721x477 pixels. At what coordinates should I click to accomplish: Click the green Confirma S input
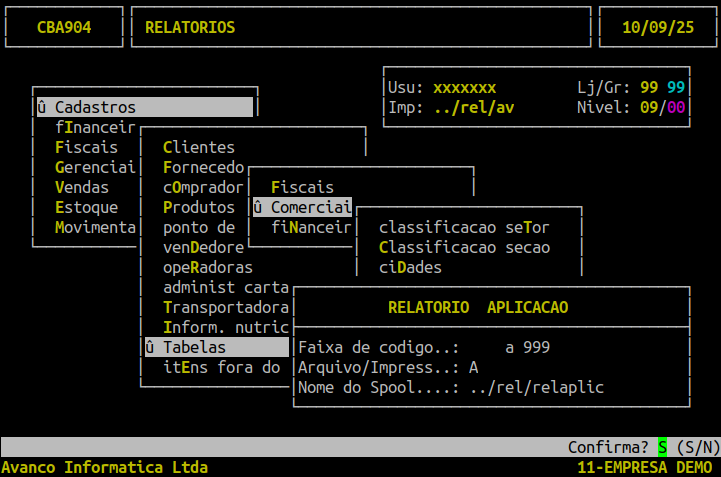tap(661, 446)
